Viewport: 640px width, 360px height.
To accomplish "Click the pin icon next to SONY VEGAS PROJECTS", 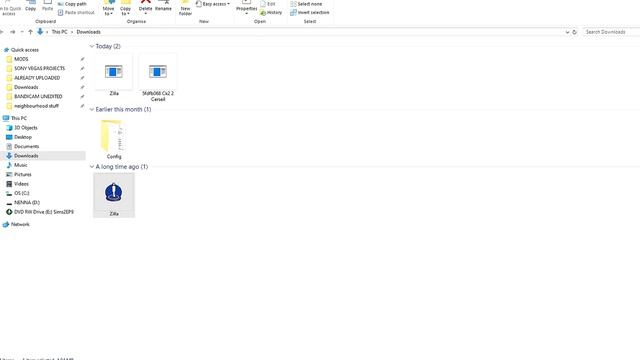I will tap(82, 69).
